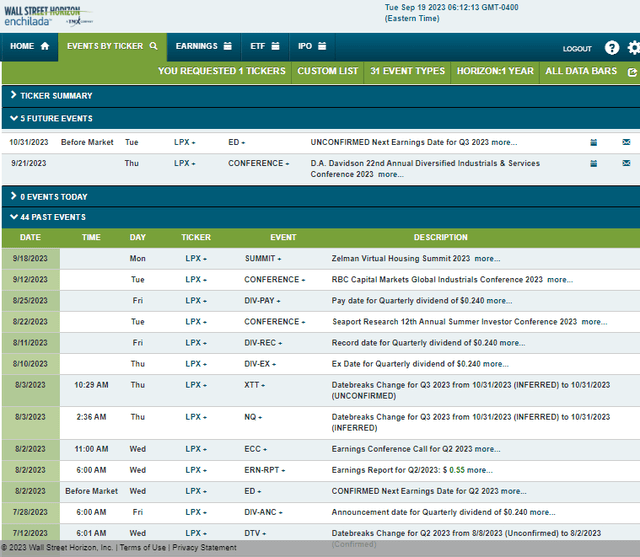This screenshot has width=640, height=557.
Task: Go to the Home tab
Action: [29, 46]
